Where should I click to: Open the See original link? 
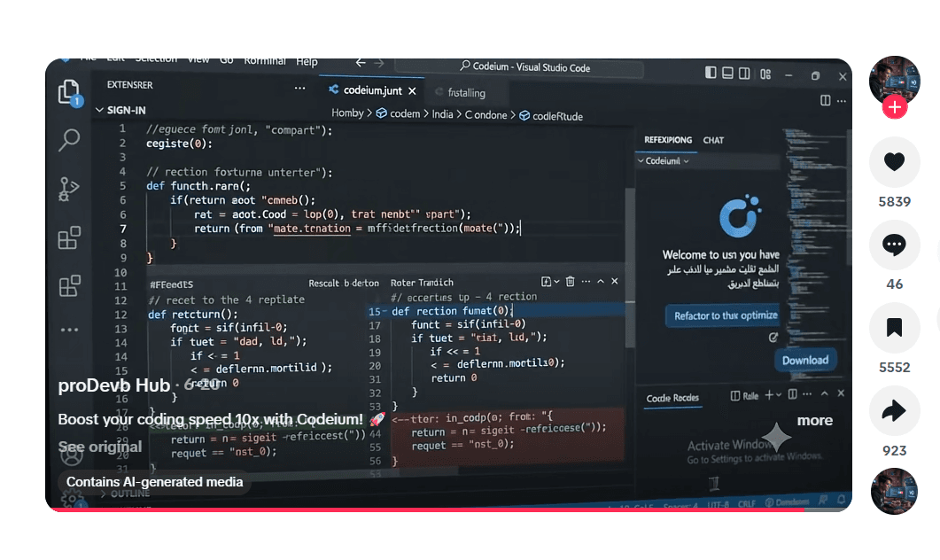100,447
